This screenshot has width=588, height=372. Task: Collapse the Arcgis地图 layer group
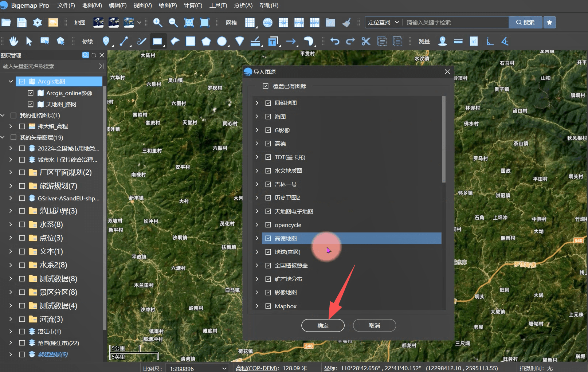tap(11, 81)
